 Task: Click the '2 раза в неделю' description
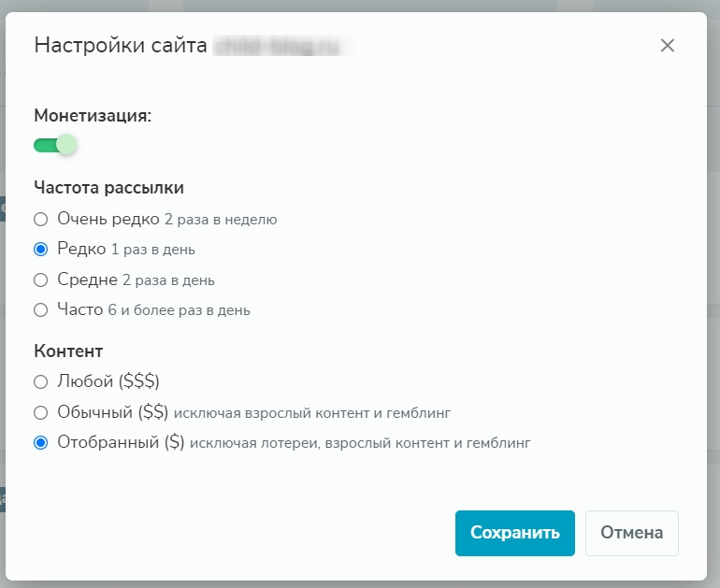221,221
